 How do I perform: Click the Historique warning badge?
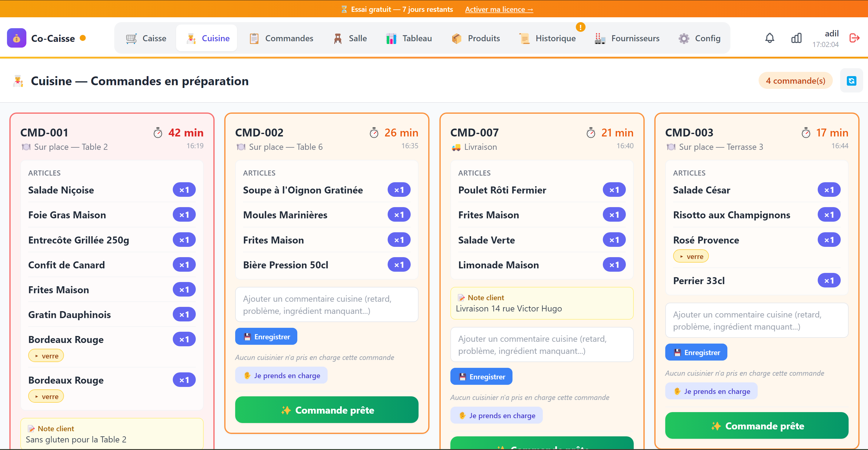(x=580, y=27)
